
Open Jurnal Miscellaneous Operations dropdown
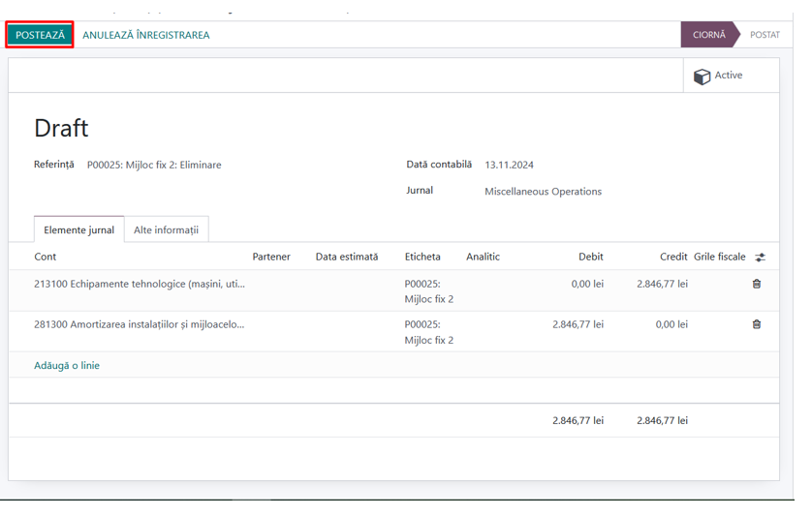click(x=544, y=192)
